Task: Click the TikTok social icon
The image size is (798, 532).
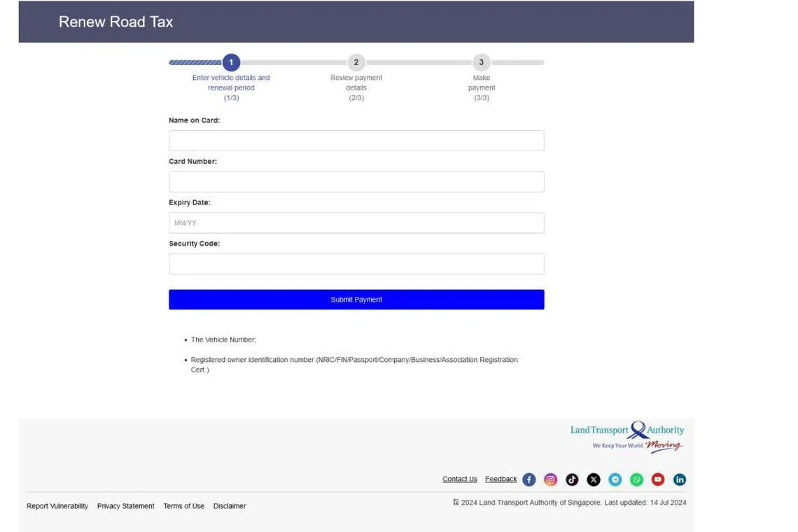Action: click(x=572, y=479)
